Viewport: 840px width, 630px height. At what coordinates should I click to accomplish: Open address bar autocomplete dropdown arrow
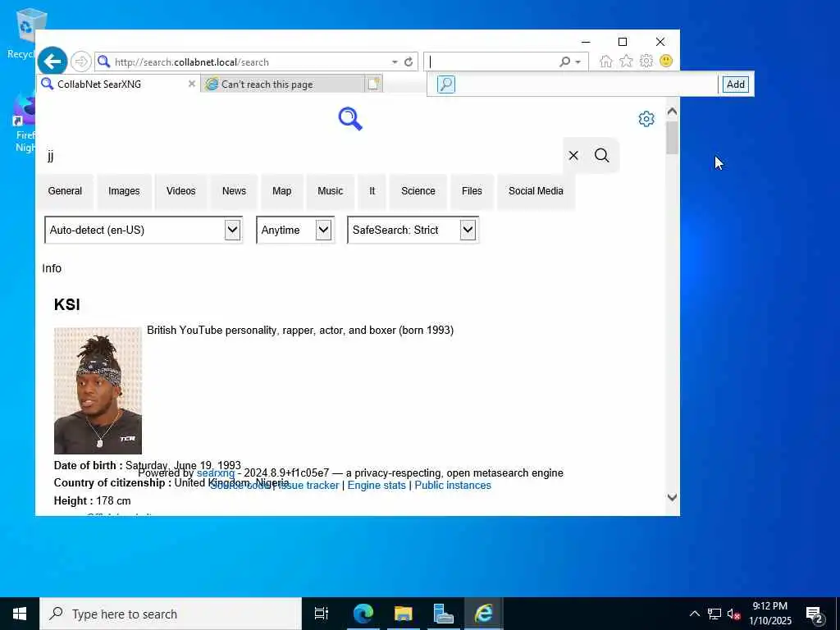[x=395, y=62]
